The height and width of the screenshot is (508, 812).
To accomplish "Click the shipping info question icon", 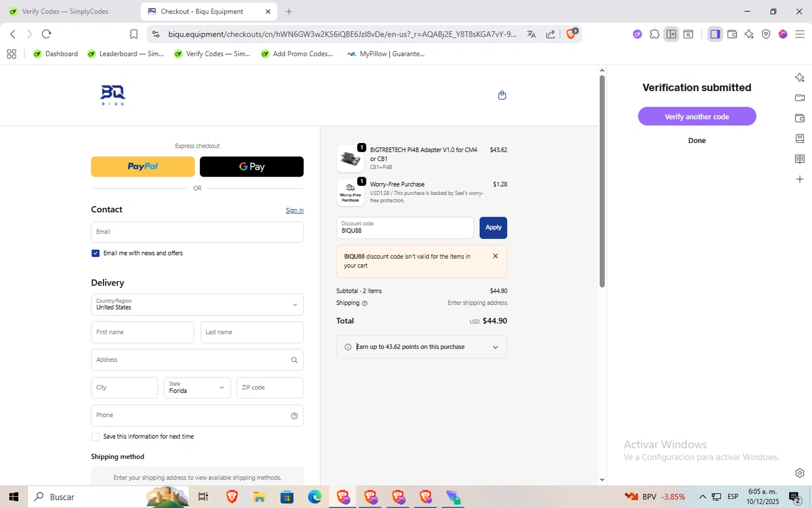I will tap(364, 303).
